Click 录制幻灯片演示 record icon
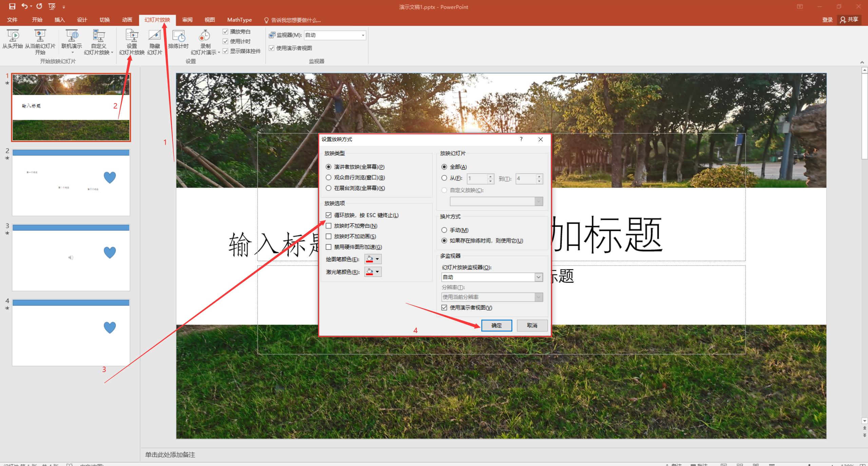Viewport: 868px width, 466px height. point(205,36)
